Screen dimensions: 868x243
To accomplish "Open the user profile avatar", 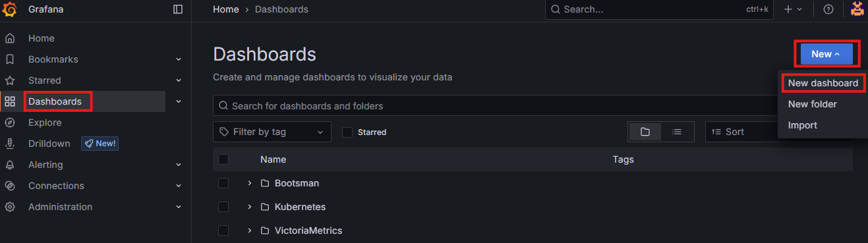I will click(x=857, y=9).
